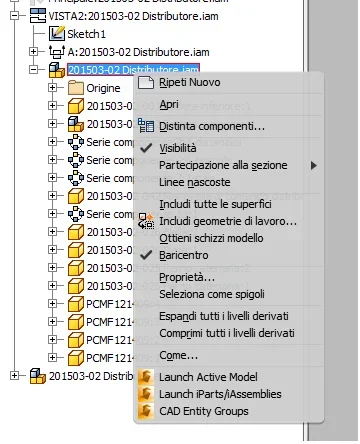This screenshot has height=444, width=360.
Task: Click the part icon of Perno catenaria:2 row
Action: [76, 268]
